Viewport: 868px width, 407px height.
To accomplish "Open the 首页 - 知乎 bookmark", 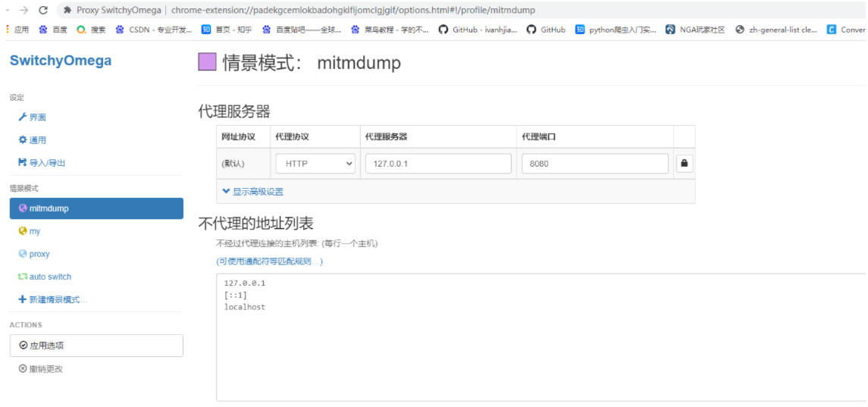I will pyautogui.click(x=227, y=30).
